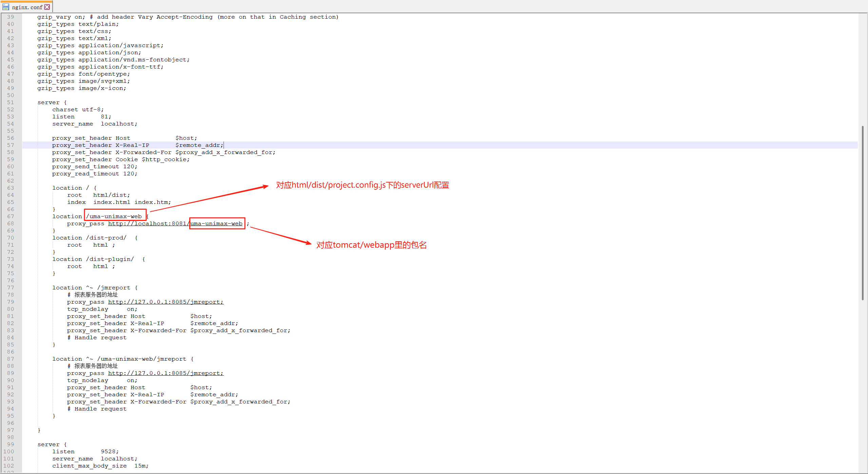The height and width of the screenshot is (474, 868).
Task: Click the vertical scrollbar thumb
Action: pos(862,213)
